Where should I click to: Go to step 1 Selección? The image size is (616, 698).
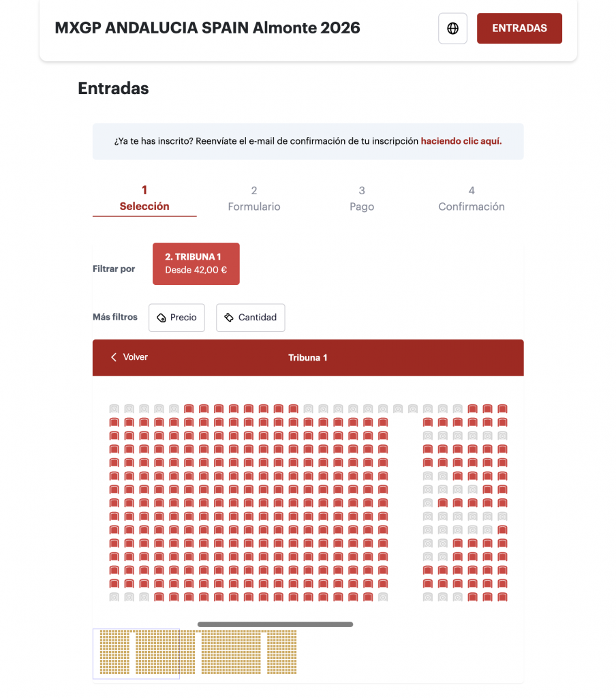[x=144, y=198]
